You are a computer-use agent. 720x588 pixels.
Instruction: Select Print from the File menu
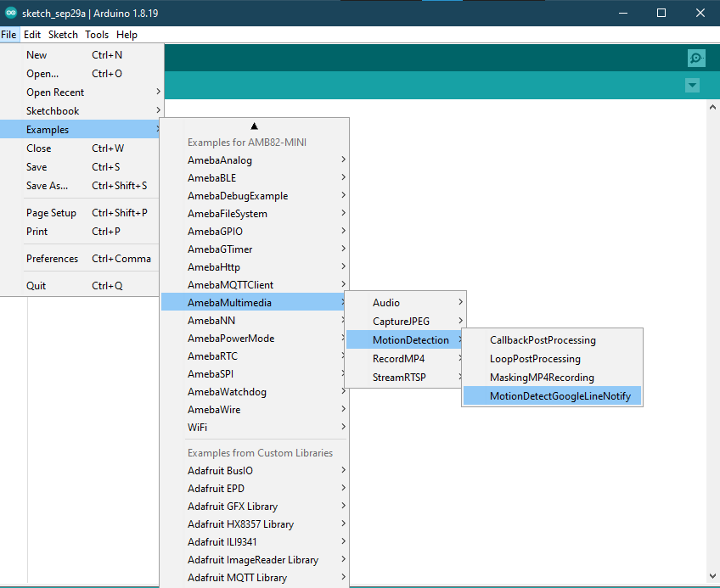pos(82,232)
